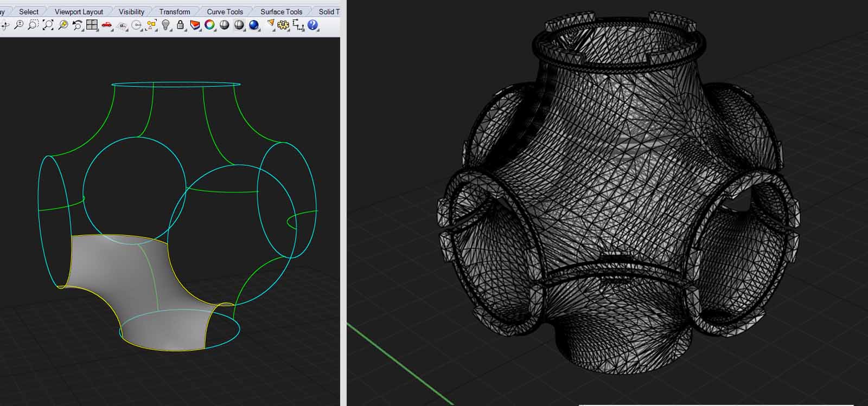Open the Surface Tools tab
868x406 pixels.
tap(281, 11)
